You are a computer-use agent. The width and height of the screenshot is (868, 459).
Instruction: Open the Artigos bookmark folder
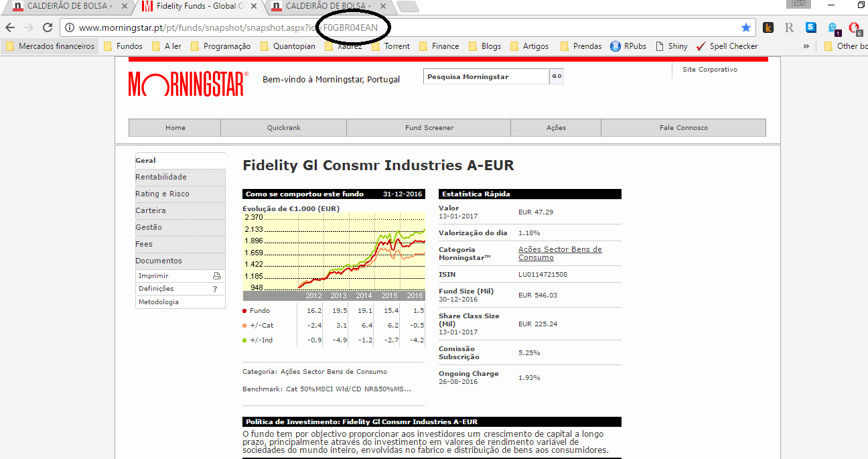click(530, 46)
